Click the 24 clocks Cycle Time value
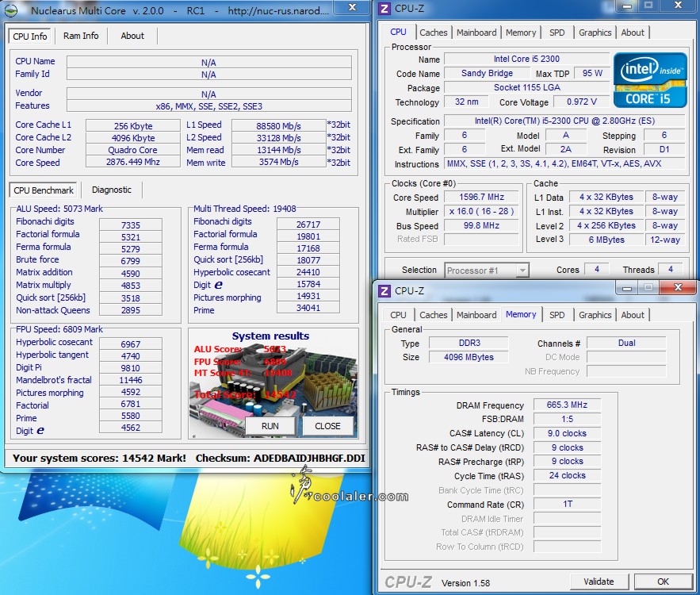This screenshot has height=595, width=700. 567,475
